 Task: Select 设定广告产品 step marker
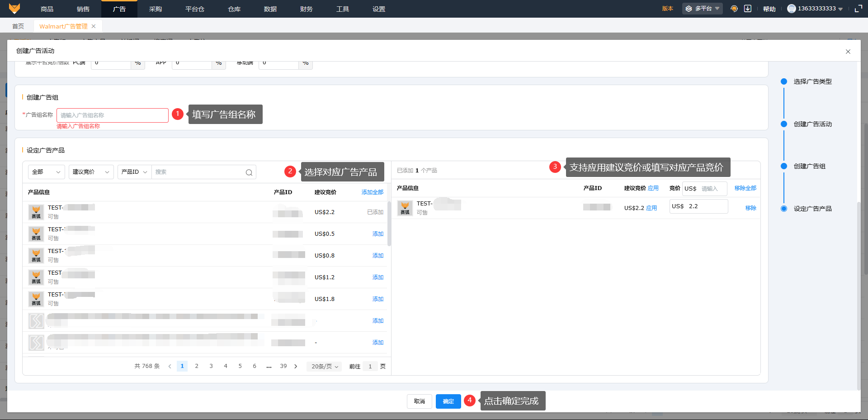click(x=784, y=209)
